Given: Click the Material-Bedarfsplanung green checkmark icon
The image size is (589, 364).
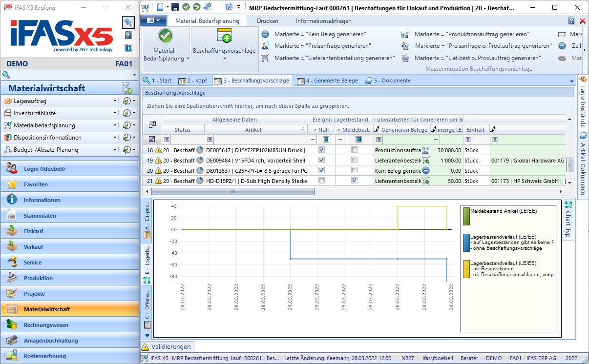Looking at the screenshot, I should coord(166,37).
